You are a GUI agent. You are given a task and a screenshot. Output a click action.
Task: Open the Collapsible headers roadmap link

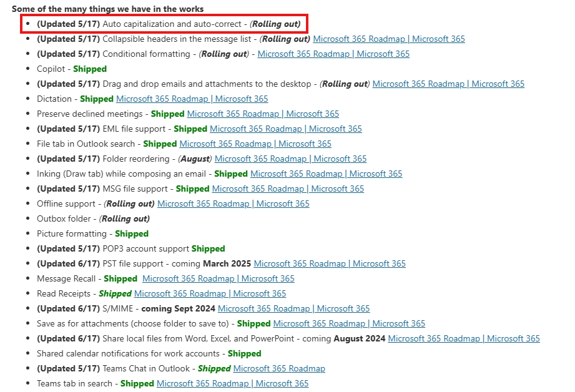[x=390, y=39]
